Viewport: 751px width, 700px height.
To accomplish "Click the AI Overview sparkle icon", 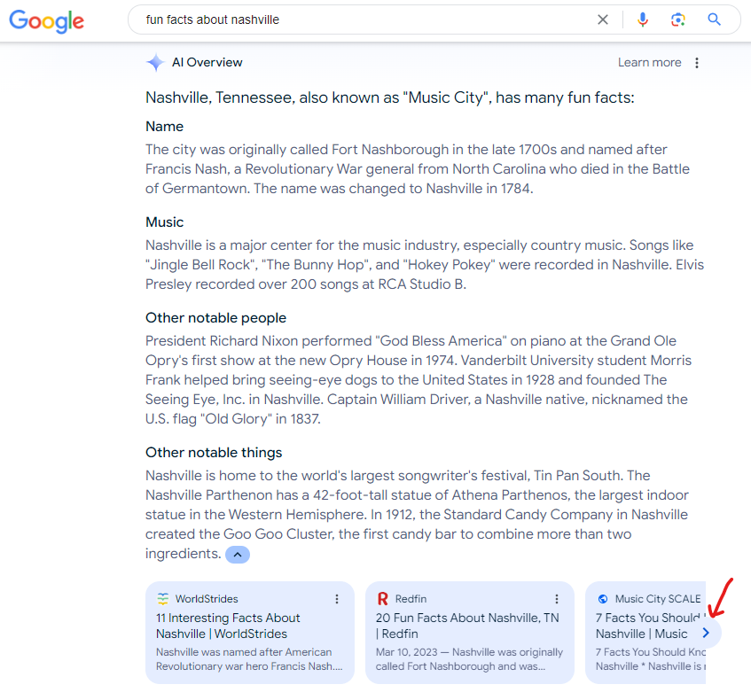I will coord(155,63).
